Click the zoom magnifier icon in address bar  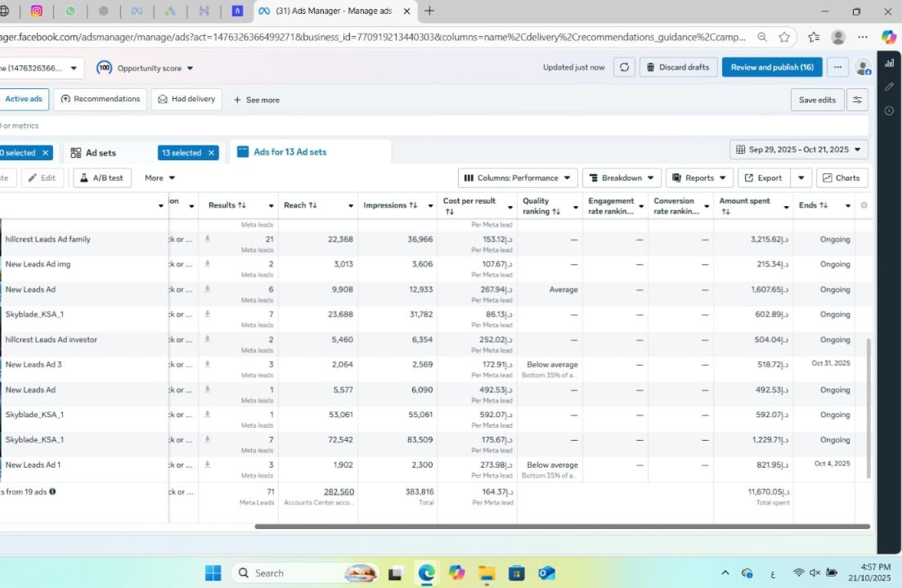[x=762, y=37]
